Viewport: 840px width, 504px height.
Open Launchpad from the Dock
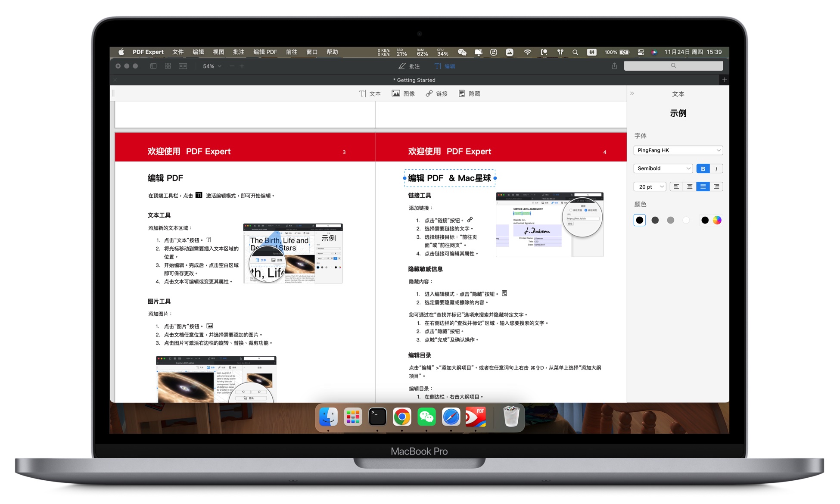[x=353, y=417]
